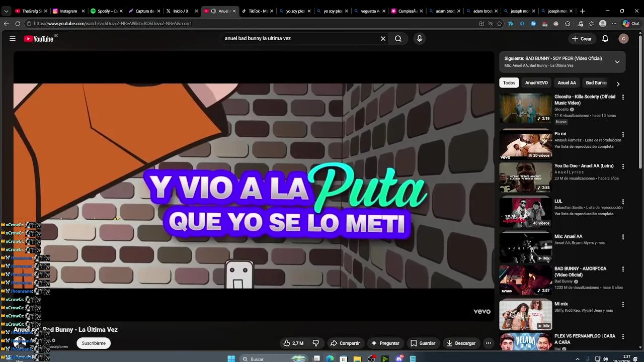Viewport: 644px width, 362px height.
Task: Open browser extensions puzzle icon
Action: [568, 24]
